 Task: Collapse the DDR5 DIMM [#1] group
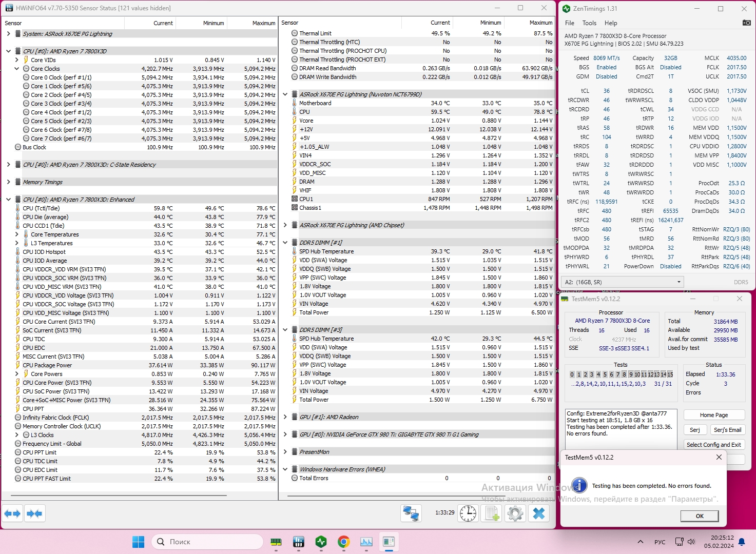pos(285,243)
